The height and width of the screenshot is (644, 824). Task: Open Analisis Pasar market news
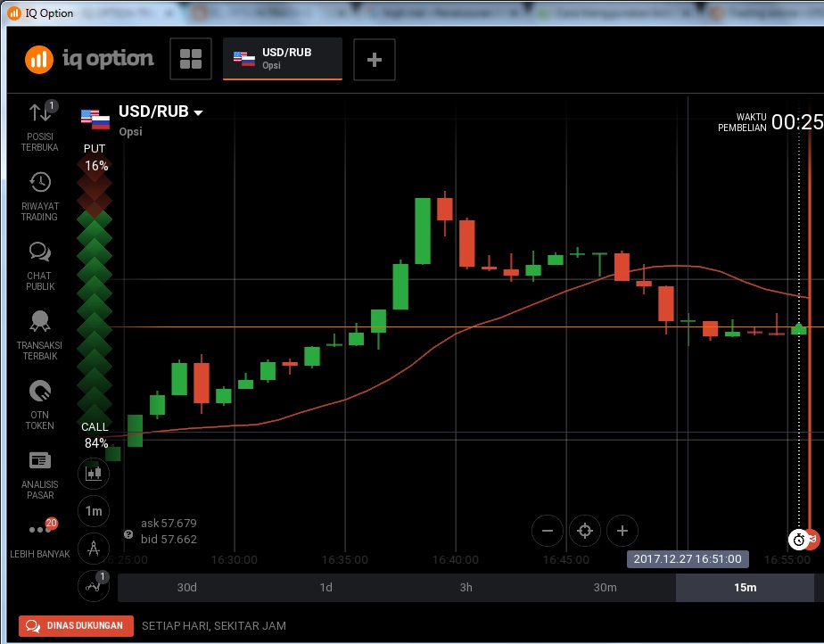click(40, 475)
